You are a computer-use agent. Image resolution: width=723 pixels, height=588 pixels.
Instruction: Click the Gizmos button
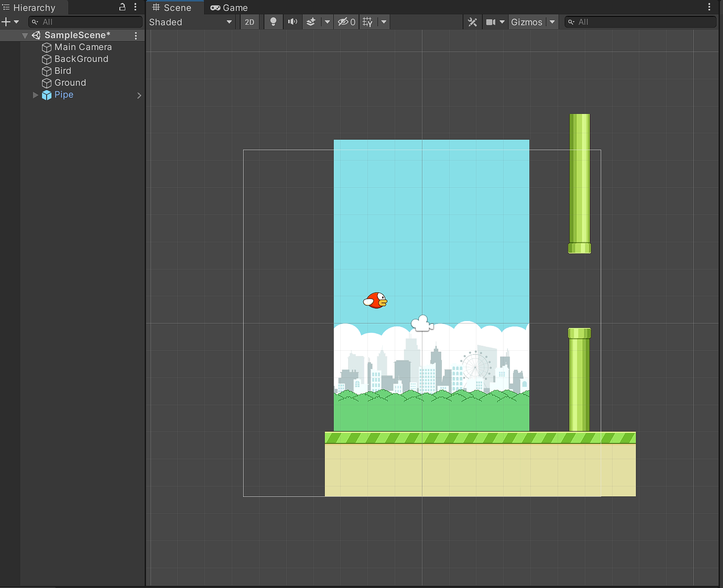click(526, 22)
